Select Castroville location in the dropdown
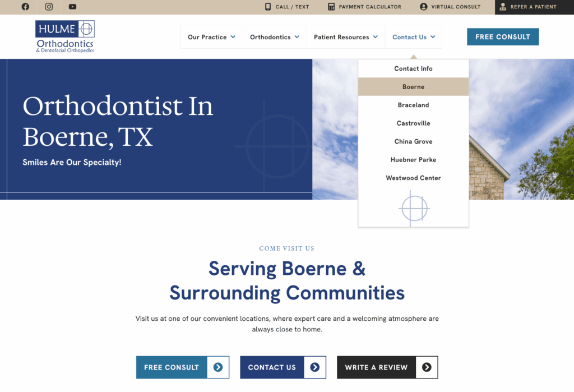This screenshot has height=392, width=574. [413, 123]
